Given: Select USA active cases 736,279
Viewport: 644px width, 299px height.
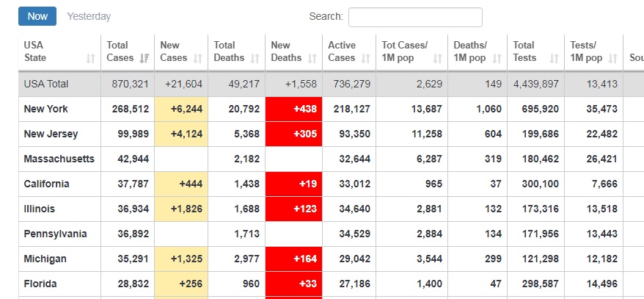Looking at the screenshot, I should (x=351, y=84).
